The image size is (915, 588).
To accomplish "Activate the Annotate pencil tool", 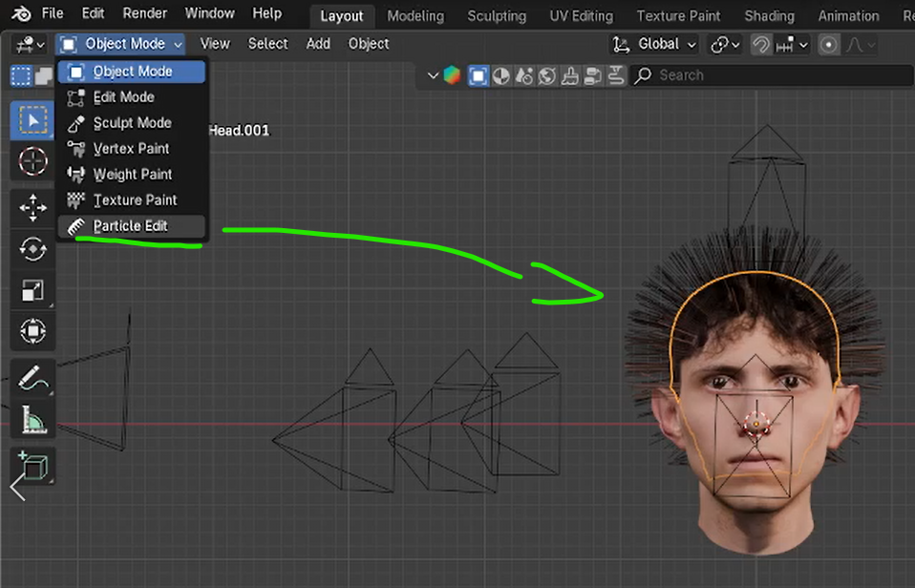I will [x=32, y=378].
